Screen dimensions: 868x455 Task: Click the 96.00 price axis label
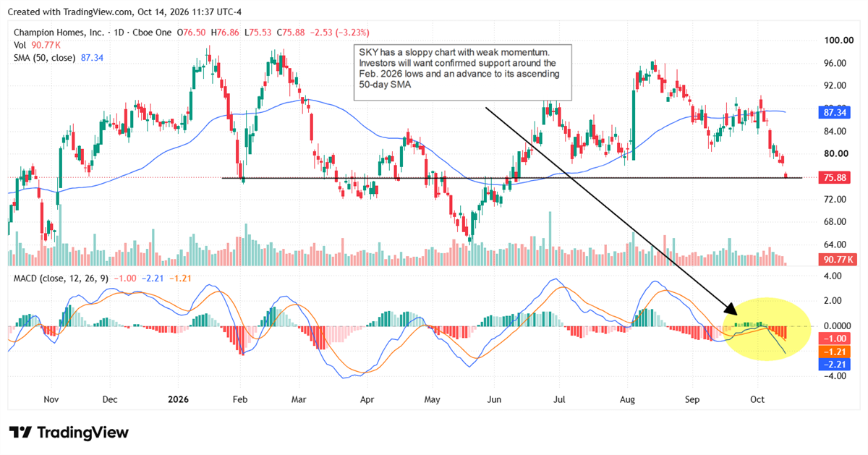click(x=836, y=63)
